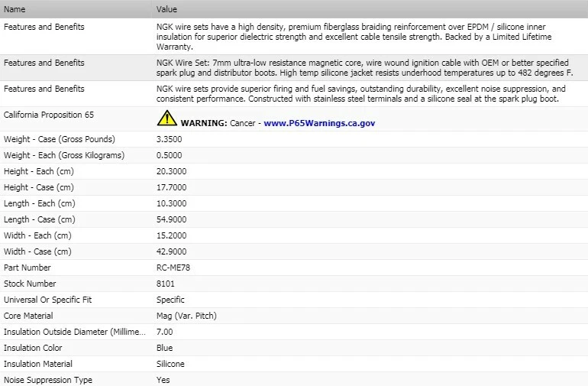Select the stock number 8101

point(166,284)
